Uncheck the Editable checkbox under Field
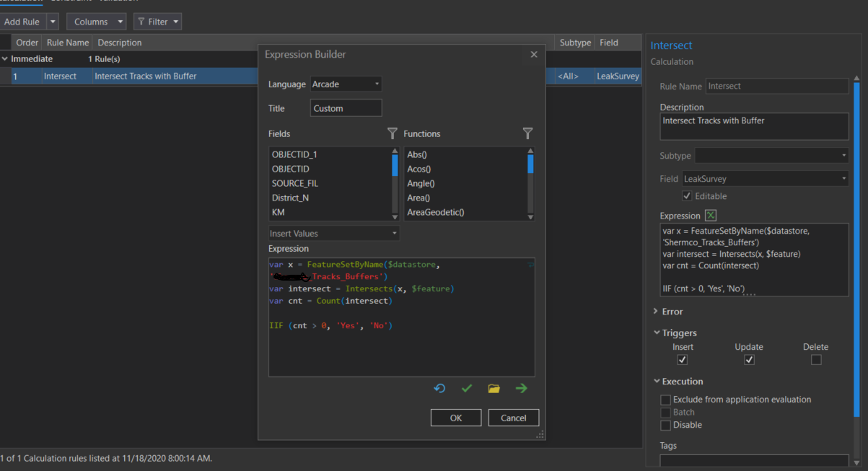Viewport: 868px width, 471px height. [x=687, y=195]
